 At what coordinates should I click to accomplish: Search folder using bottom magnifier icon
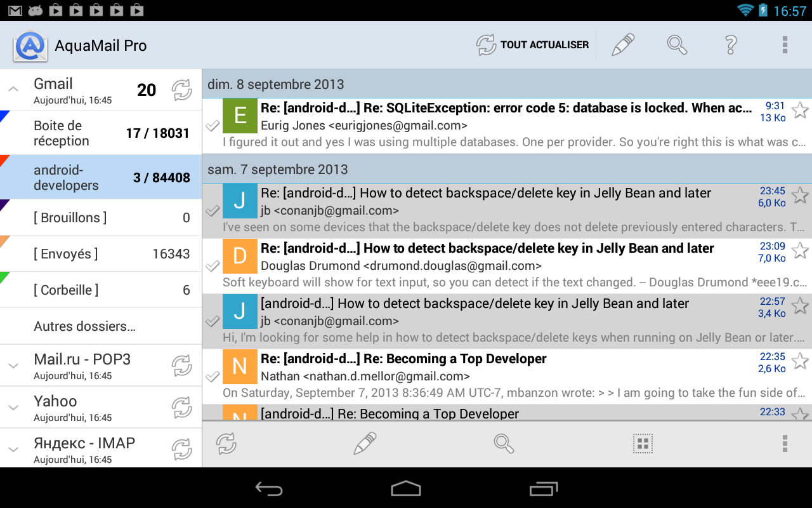[x=504, y=443]
